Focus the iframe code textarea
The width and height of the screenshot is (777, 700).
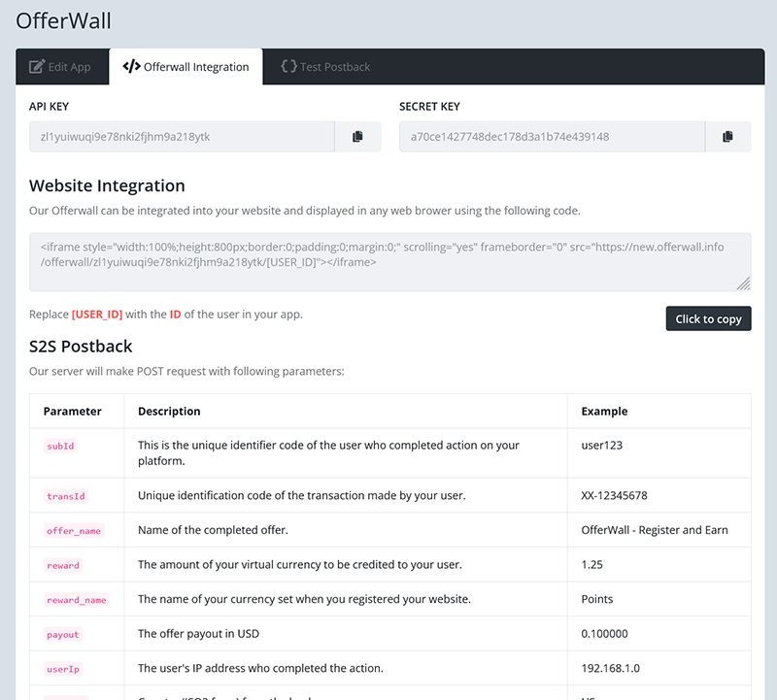point(388,261)
